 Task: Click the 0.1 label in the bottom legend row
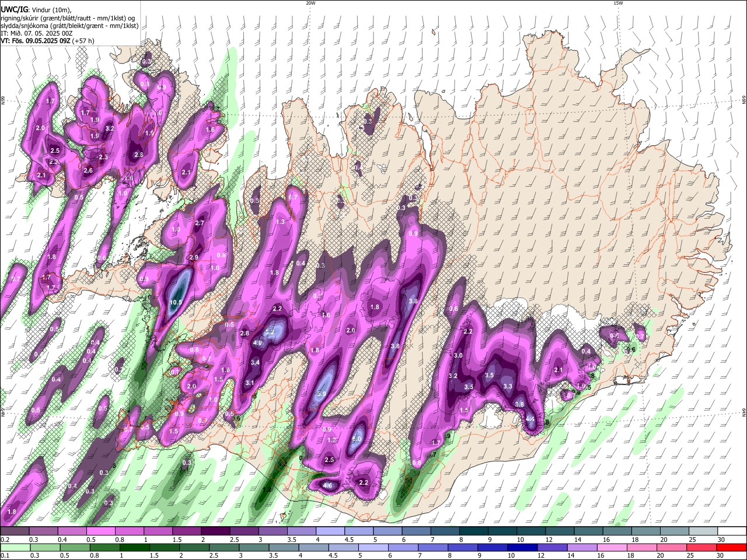(x=4, y=555)
